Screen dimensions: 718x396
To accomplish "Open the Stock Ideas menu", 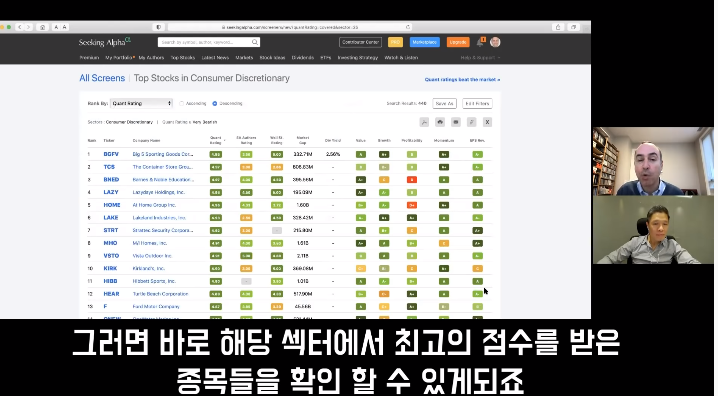I will 272,58.
